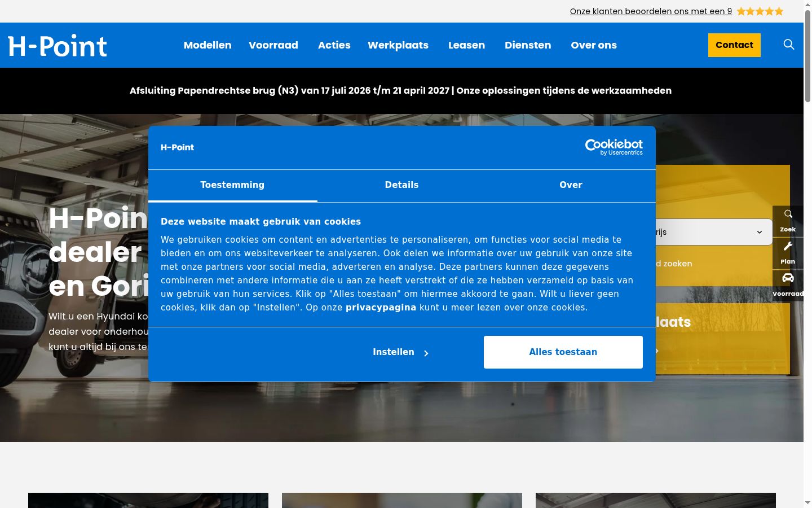Open the Papendrechtse brug closure announcement
The image size is (812, 508).
pos(400,90)
